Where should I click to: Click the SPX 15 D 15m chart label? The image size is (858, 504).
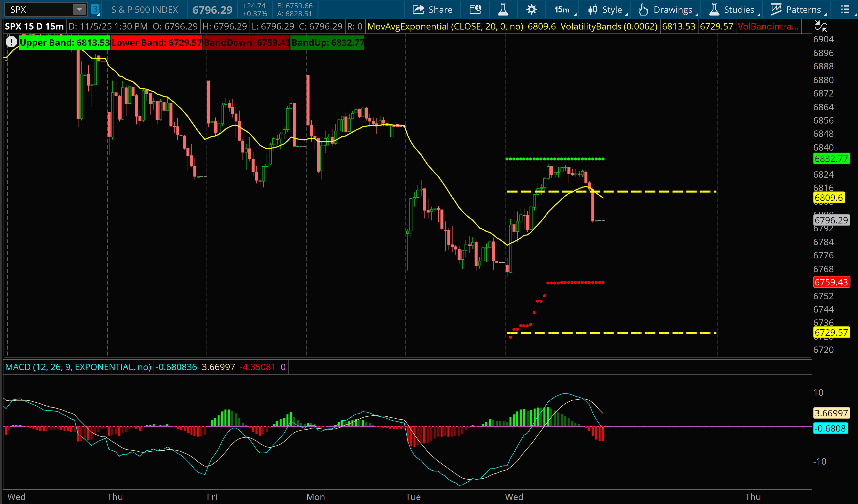point(34,26)
